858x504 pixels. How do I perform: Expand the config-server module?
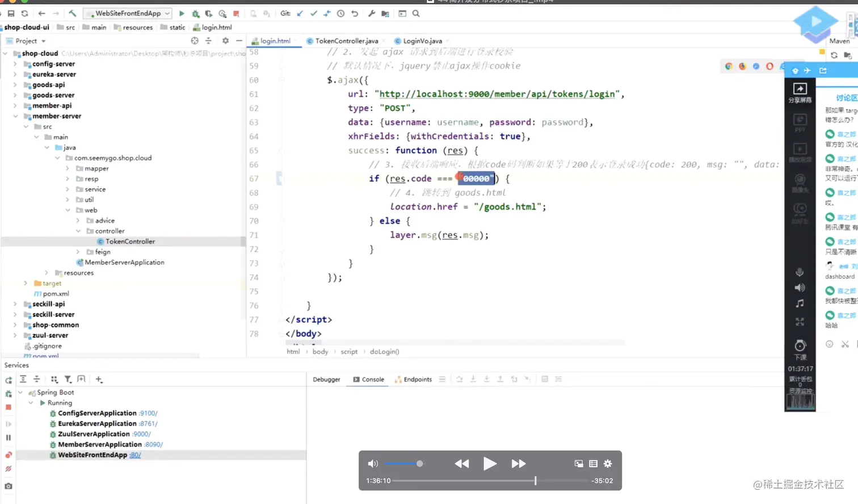tap(15, 64)
